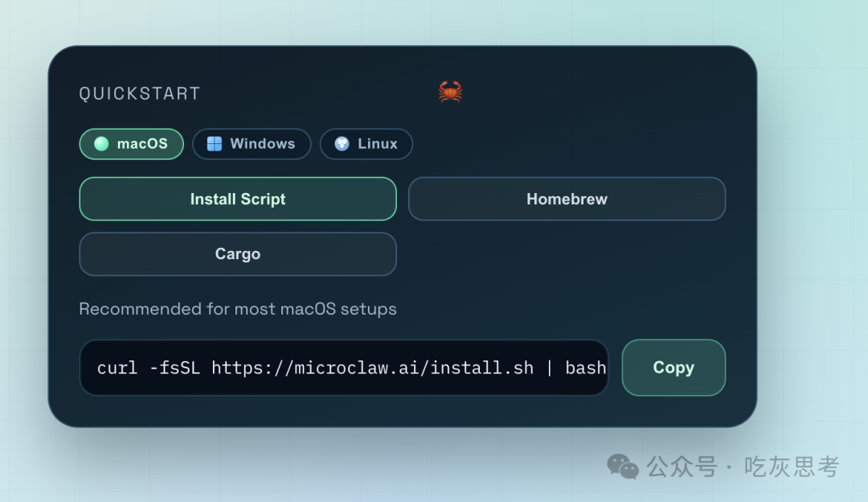Click inside the curl command field
The image size is (868, 502).
(x=344, y=368)
